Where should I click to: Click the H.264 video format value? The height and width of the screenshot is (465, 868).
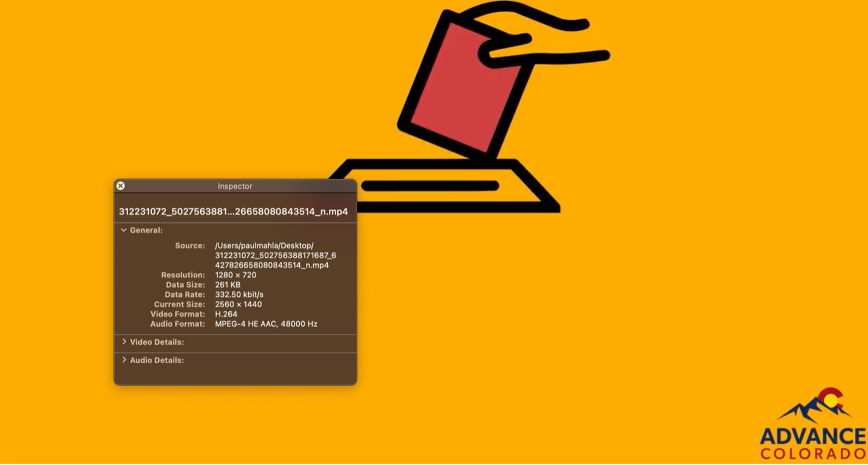pyautogui.click(x=226, y=314)
